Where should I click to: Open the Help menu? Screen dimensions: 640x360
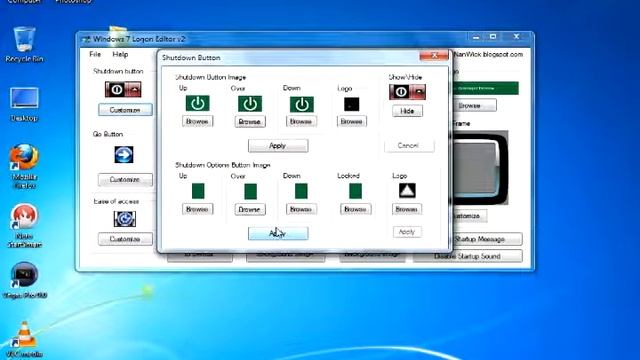click(x=120, y=54)
